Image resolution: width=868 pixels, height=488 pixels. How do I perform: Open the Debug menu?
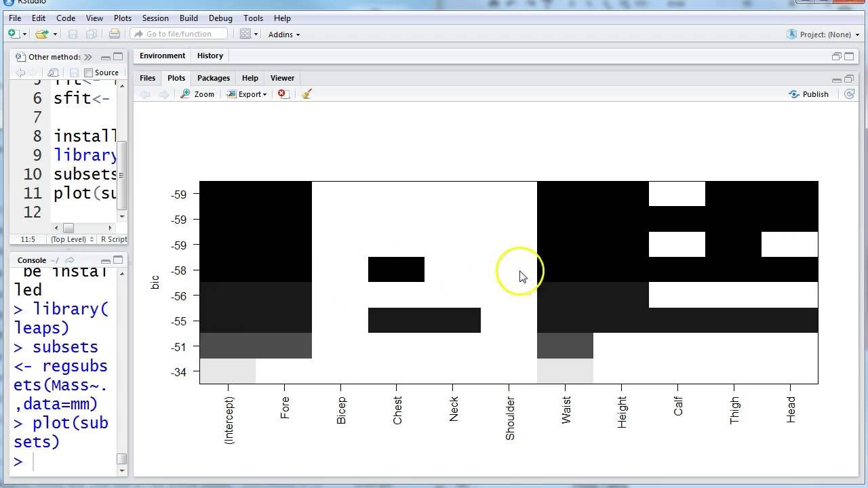[220, 18]
